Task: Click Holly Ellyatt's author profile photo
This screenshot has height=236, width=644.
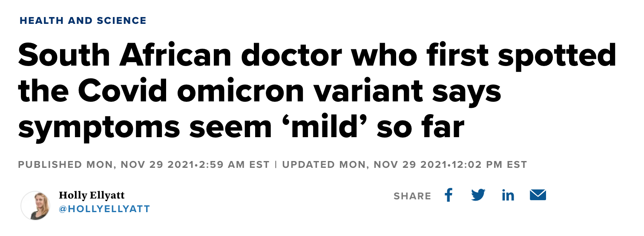Action: pyautogui.click(x=35, y=205)
